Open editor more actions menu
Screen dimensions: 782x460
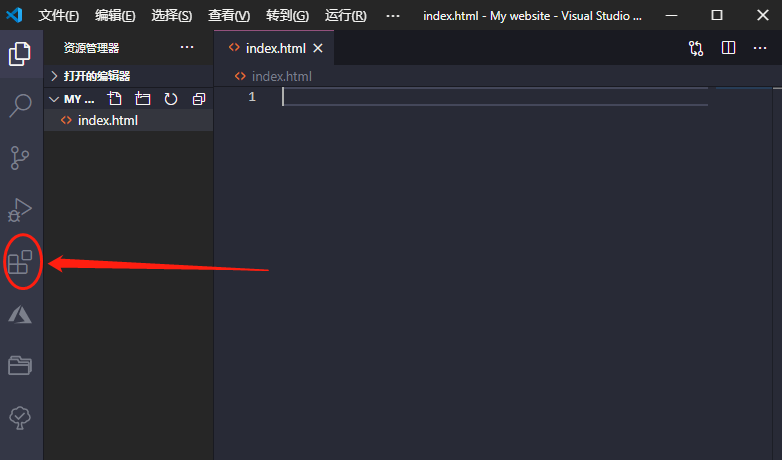point(760,48)
